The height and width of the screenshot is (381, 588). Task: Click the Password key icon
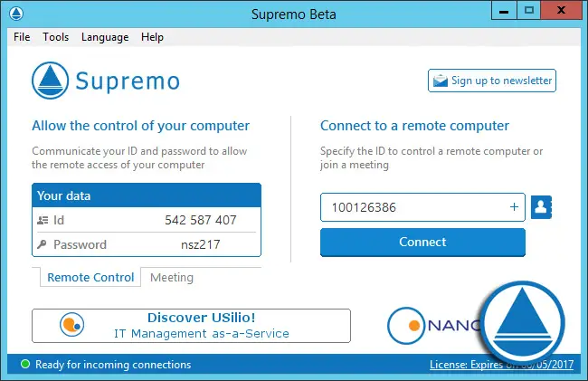(x=42, y=244)
